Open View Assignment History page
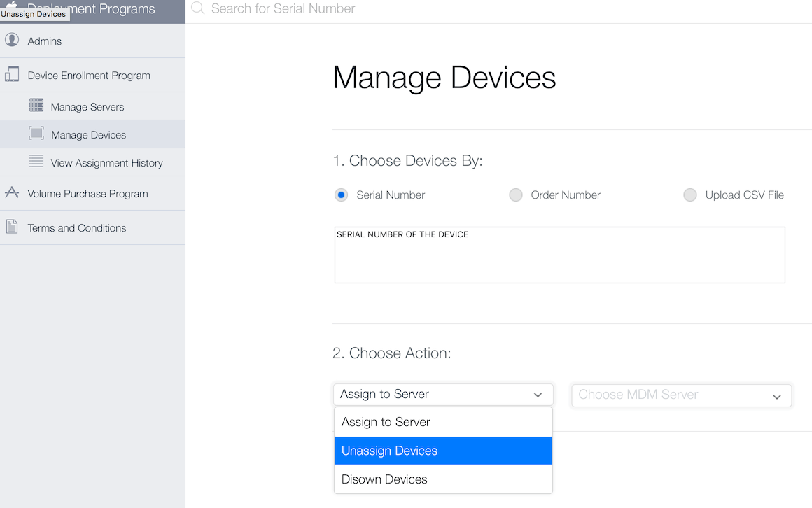812x508 pixels. click(x=106, y=163)
